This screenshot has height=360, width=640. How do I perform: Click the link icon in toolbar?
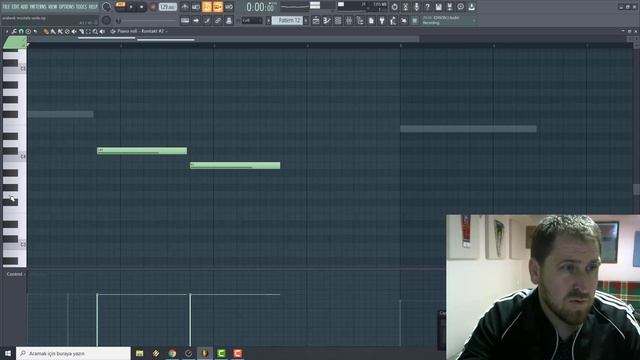[218, 20]
